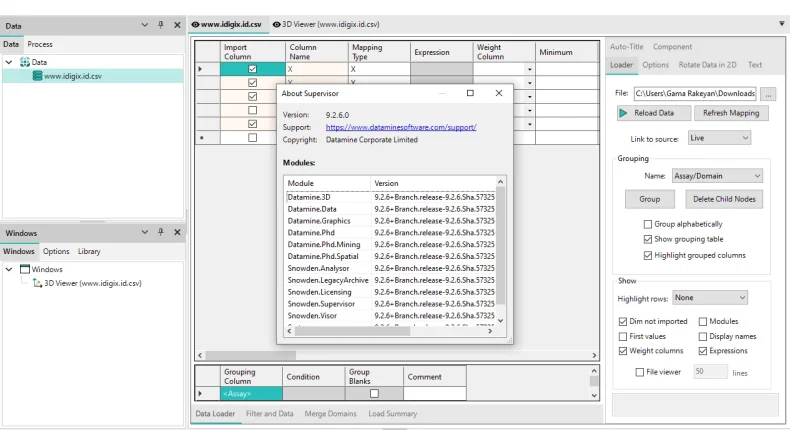The height and width of the screenshot is (430, 790).
Task: Open the Highlight rows dropdown
Action: pos(710,297)
